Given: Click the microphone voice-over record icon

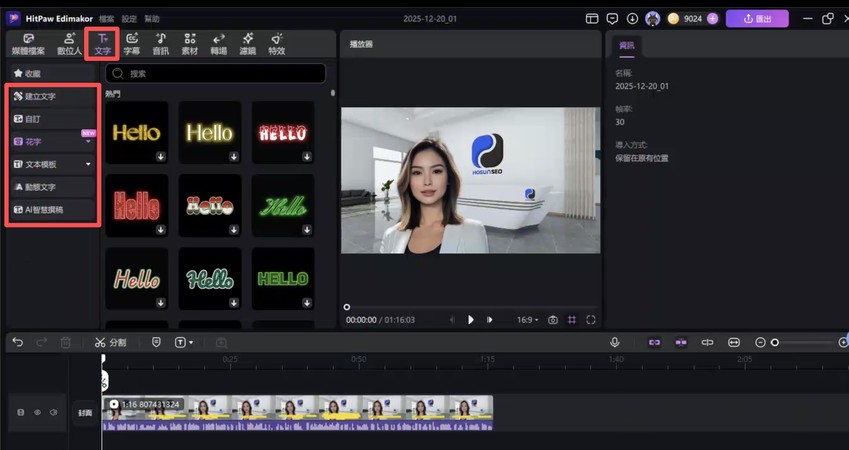Looking at the screenshot, I should point(615,342).
